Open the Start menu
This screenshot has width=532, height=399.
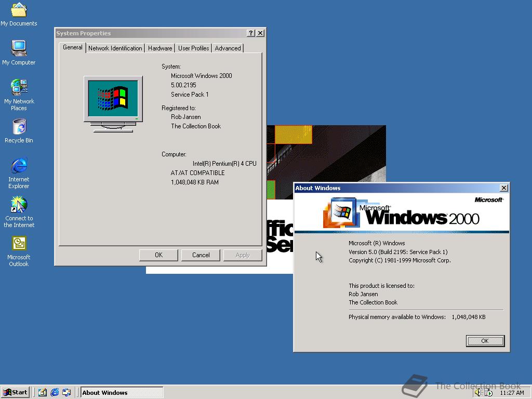[15, 393]
